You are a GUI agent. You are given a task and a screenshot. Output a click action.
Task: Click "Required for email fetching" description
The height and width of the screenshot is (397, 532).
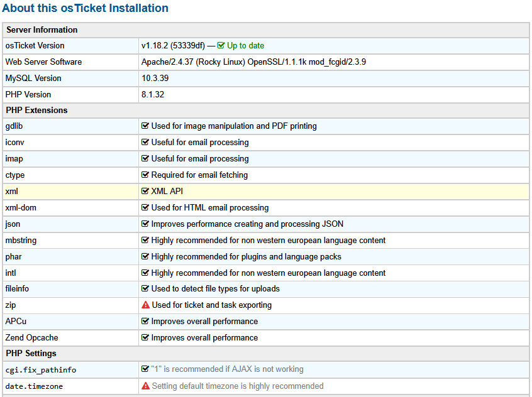pos(199,175)
